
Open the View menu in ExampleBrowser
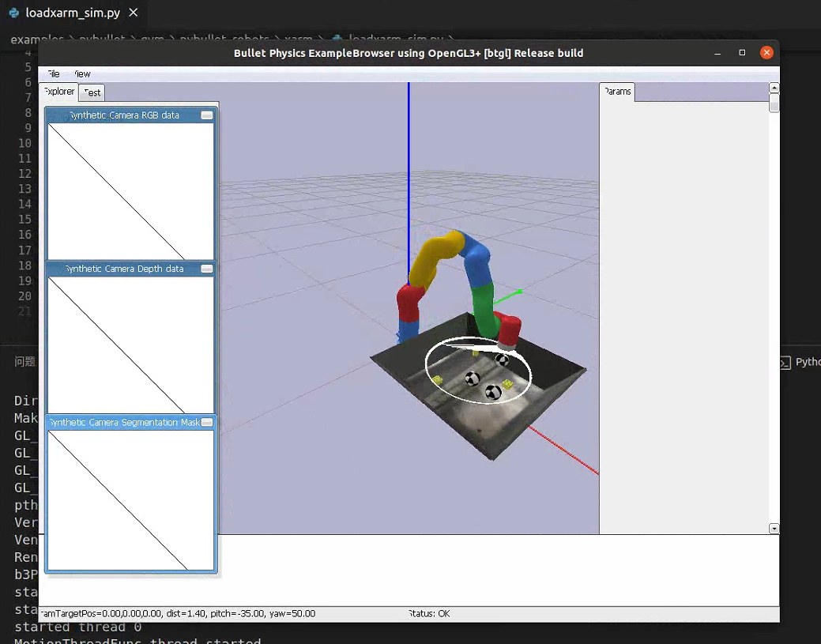[82, 73]
